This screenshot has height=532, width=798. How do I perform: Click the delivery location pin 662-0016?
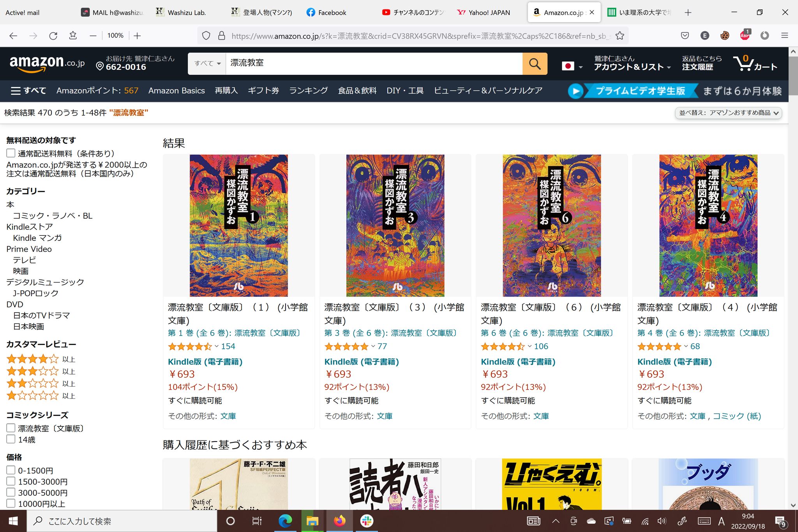135,63
